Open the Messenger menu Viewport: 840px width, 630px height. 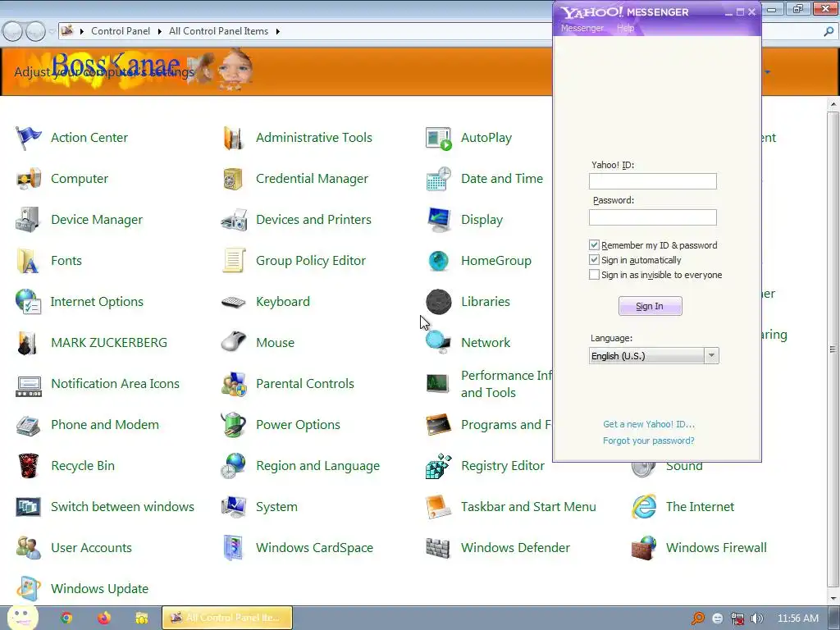tap(582, 28)
